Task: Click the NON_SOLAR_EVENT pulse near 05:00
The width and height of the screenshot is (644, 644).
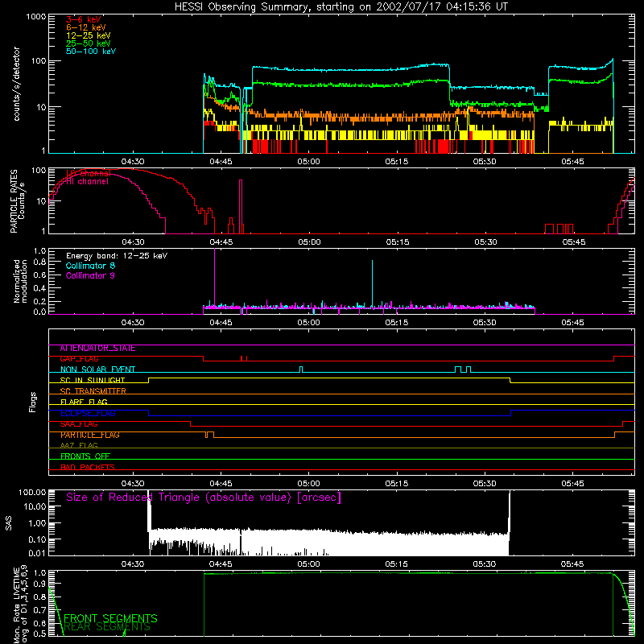Action: point(301,369)
